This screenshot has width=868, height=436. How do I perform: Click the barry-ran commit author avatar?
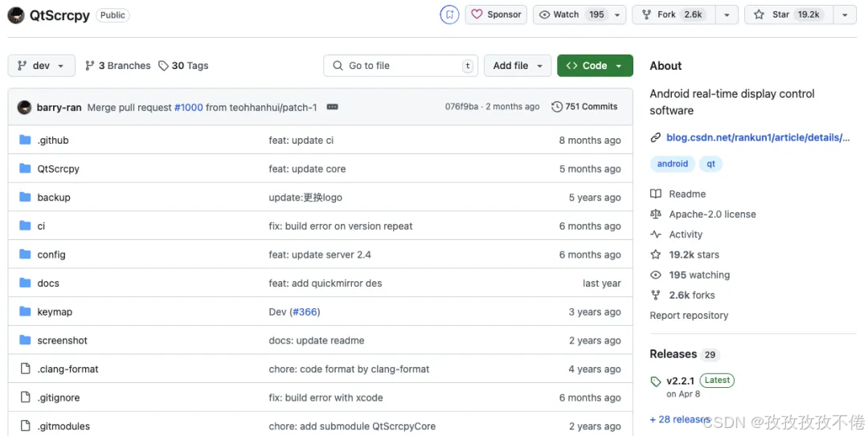click(24, 108)
